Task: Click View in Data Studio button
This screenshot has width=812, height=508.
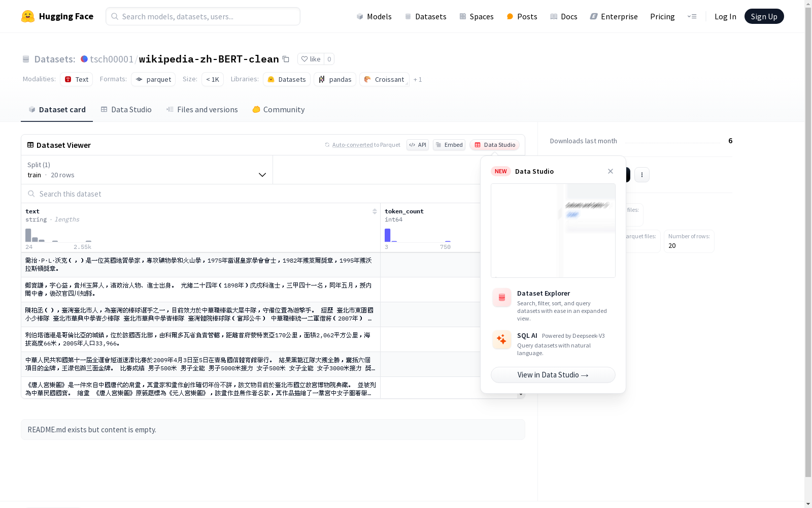Action: [x=553, y=375]
